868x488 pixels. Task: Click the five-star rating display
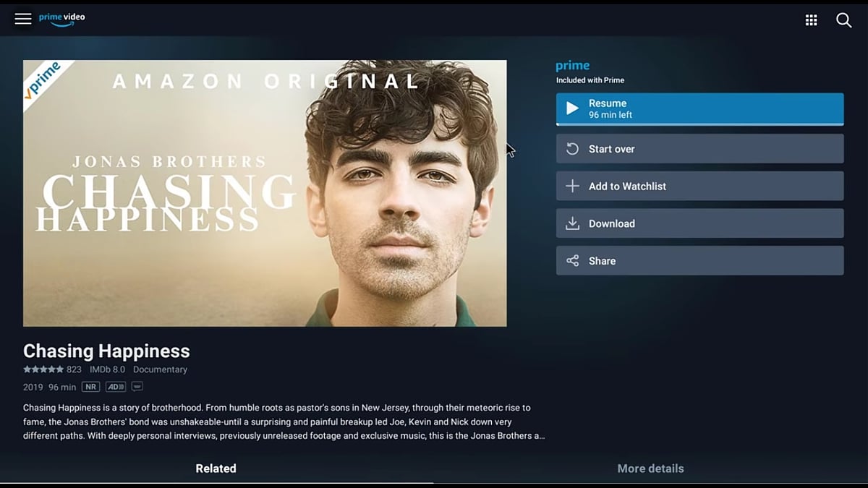tap(43, 369)
